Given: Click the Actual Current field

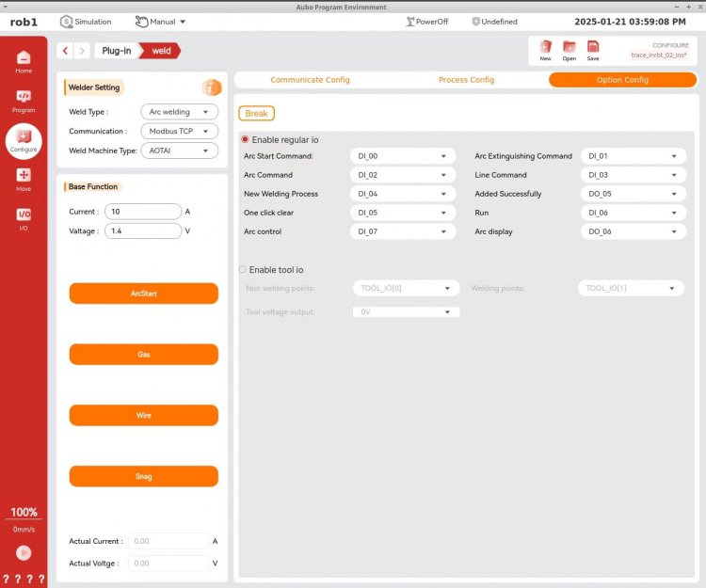Looking at the screenshot, I should 168,541.
